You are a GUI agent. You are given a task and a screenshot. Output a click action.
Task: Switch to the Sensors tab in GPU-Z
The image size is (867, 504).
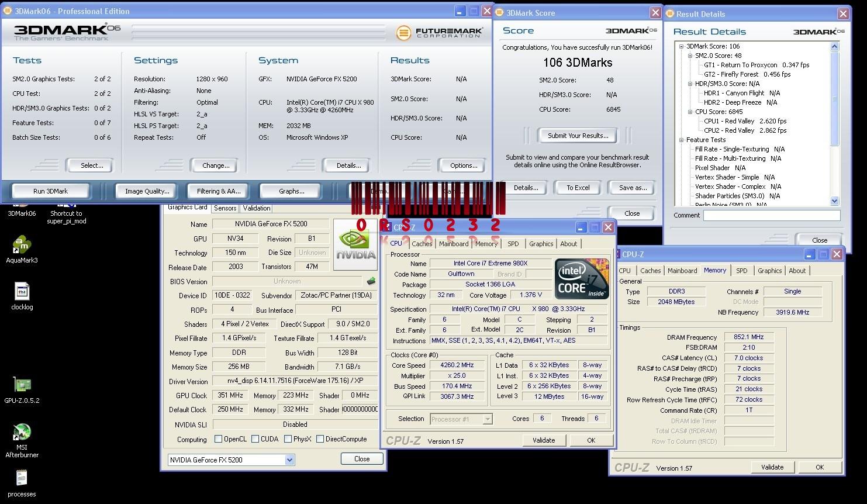coord(225,208)
